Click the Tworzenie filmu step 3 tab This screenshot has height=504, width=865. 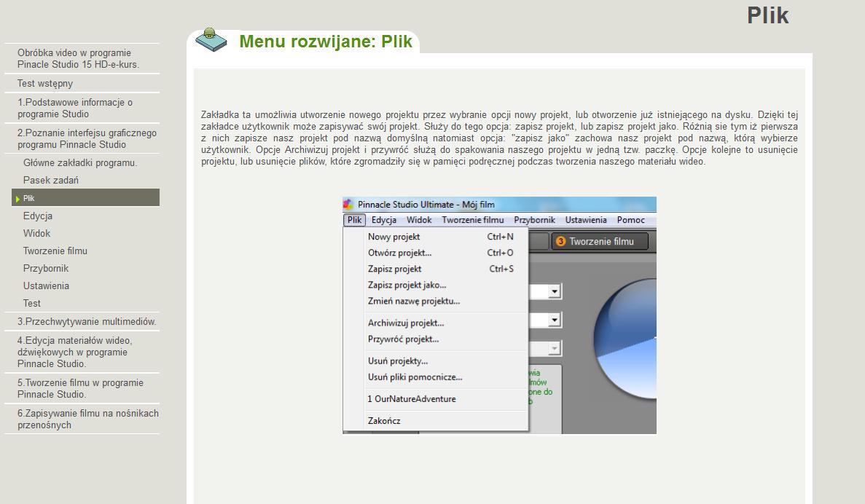click(600, 241)
